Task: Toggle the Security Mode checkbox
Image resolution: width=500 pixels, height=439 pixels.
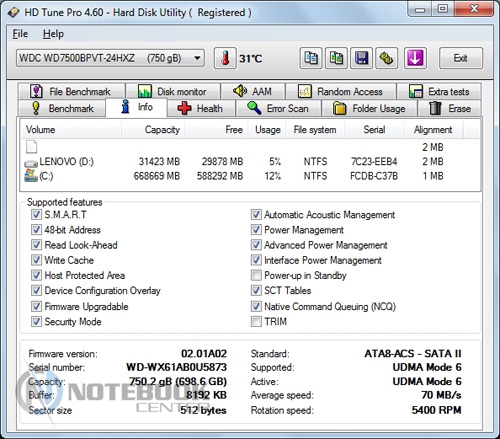Action: (36, 321)
